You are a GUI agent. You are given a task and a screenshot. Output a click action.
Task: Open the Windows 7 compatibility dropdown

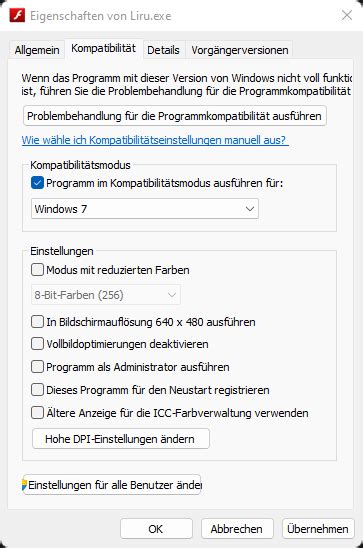(x=145, y=209)
